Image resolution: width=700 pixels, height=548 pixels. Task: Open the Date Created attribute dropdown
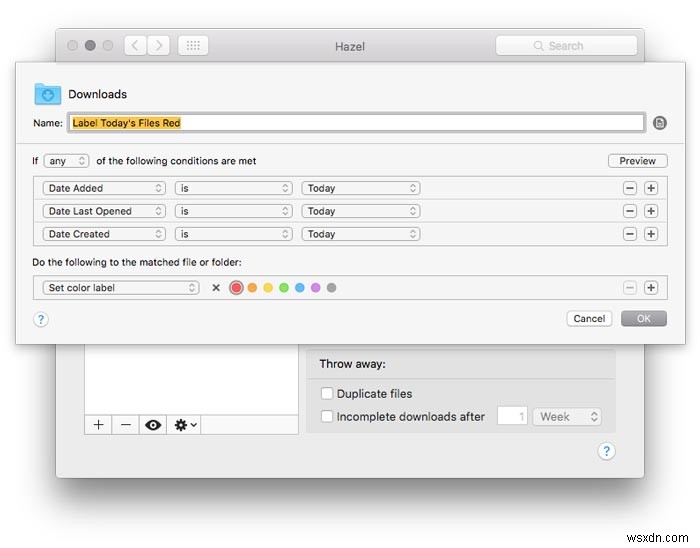tap(104, 234)
